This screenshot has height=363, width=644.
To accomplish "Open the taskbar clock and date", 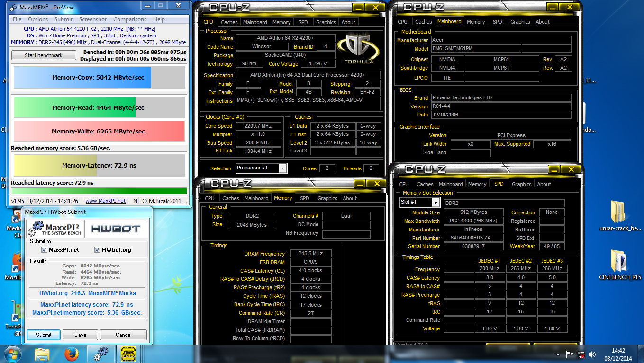I will [618, 354].
